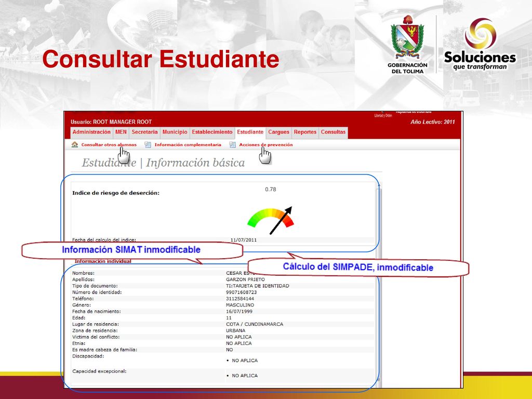This screenshot has height=399, width=532.
Task: Select the Municipio tab
Action: (175, 132)
